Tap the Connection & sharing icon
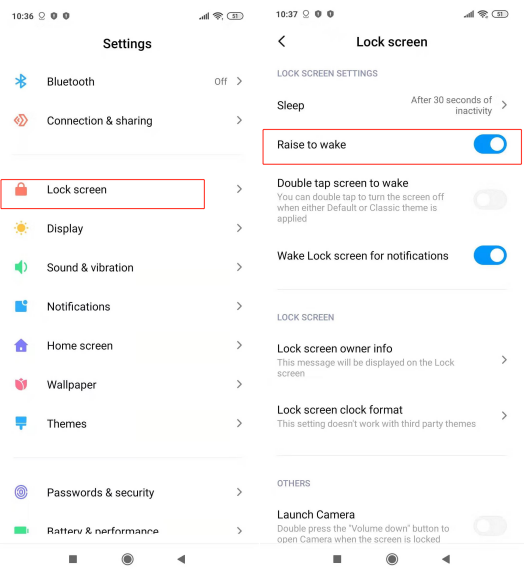The width and height of the screenshot is (524, 588). tap(21, 120)
